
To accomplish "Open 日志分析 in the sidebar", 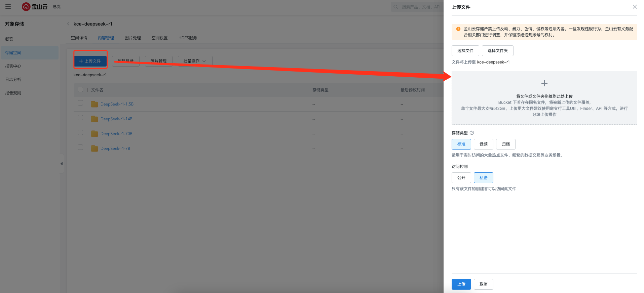I will coord(29,80).
